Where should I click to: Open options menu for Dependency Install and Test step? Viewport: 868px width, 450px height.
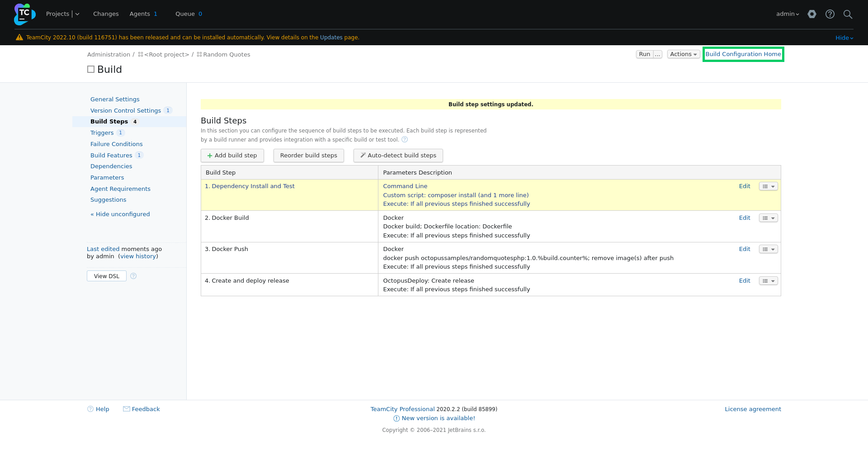(768, 186)
